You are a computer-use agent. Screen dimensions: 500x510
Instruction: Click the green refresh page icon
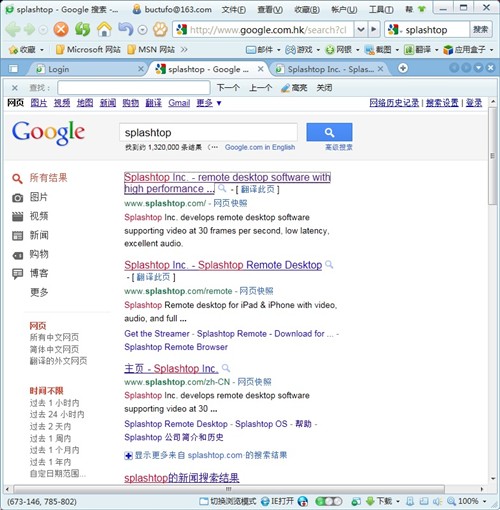82,29
